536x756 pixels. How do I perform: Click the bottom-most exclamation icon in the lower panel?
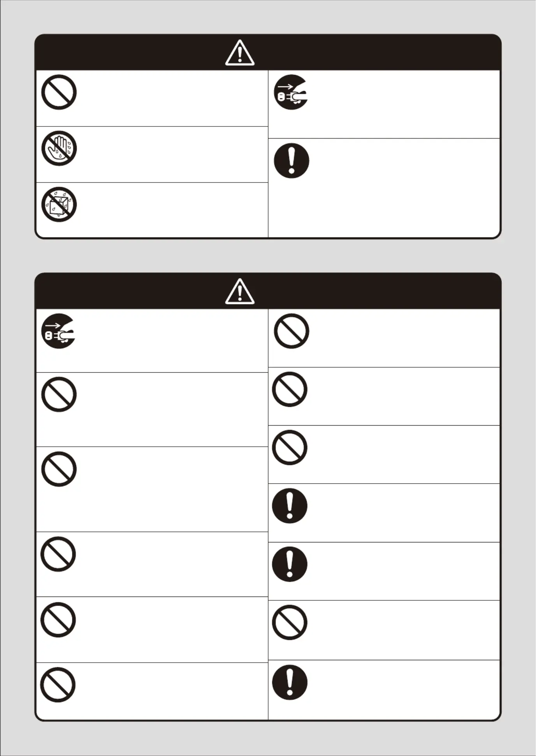click(290, 682)
